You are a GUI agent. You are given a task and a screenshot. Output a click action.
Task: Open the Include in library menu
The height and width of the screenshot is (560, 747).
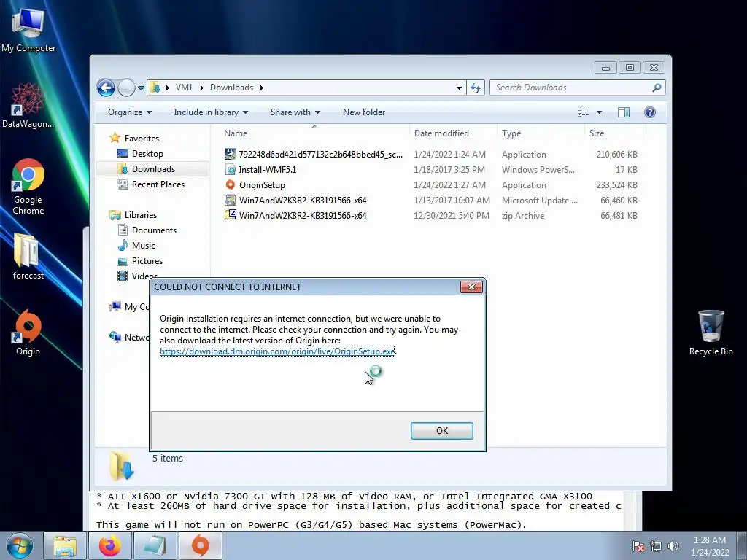211,112
